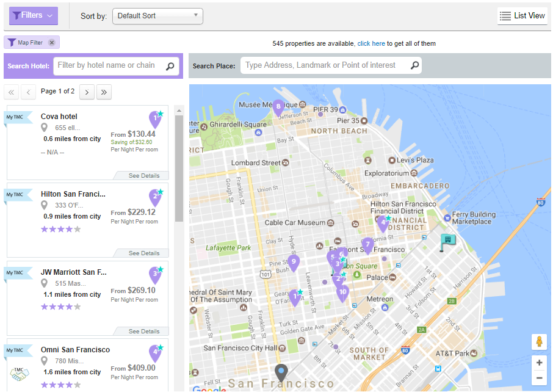Click Hilton list marker 2
Viewport: 553px width, 392px height.
coord(155,197)
